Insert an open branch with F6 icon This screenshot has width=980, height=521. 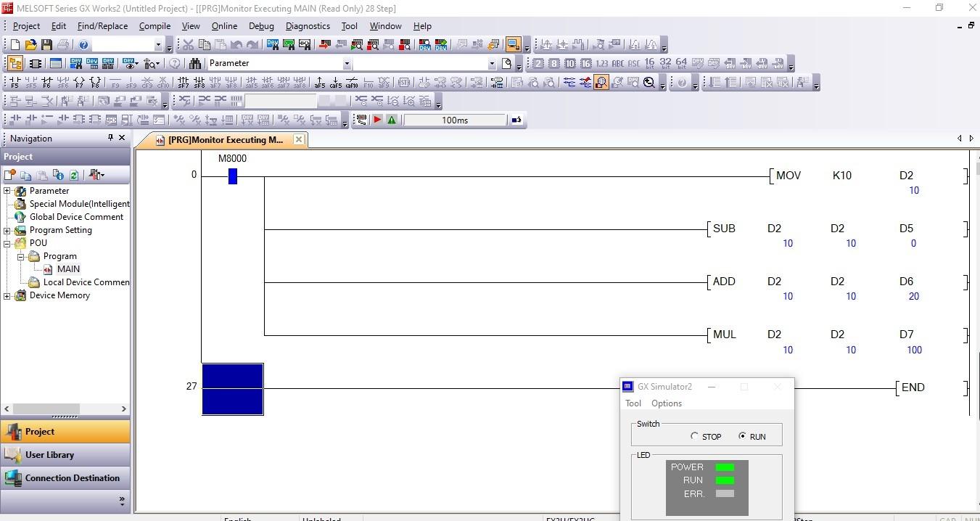pyautogui.click(x=46, y=83)
